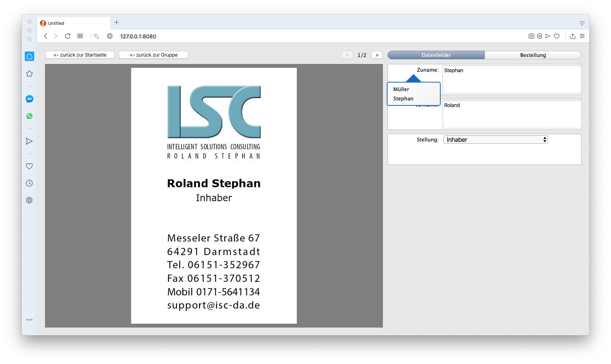Open the flow send icon in sidebar
Image resolution: width=611 pixels, height=364 pixels.
click(x=29, y=141)
